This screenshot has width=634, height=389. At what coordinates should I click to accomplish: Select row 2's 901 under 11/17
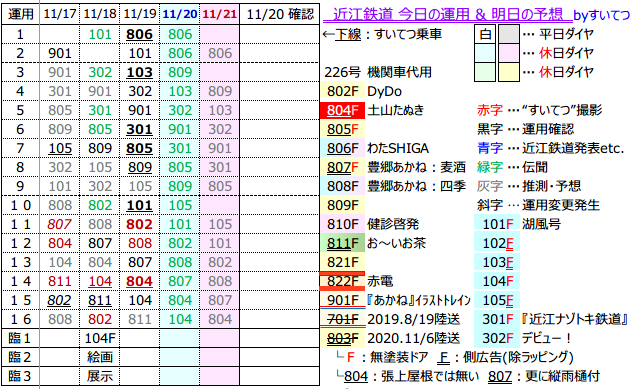(x=59, y=53)
